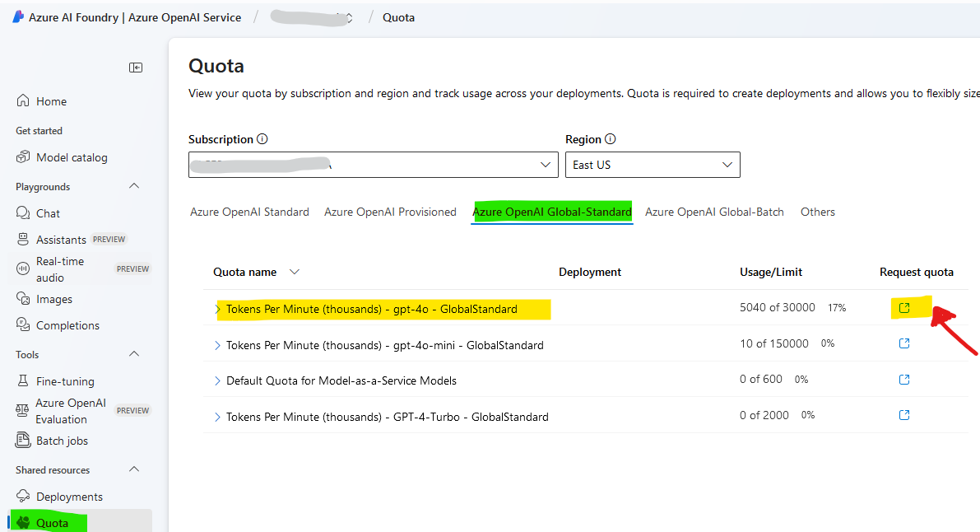Screen dimensions: 980x532
Task: Request quota for gpt-4o-mini GlobalStandard
Action: click(903, 343)
